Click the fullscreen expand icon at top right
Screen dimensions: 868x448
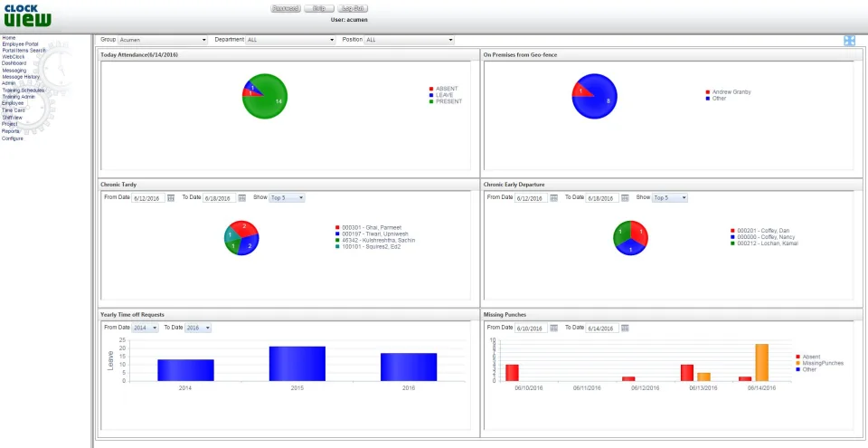[849, 41]
